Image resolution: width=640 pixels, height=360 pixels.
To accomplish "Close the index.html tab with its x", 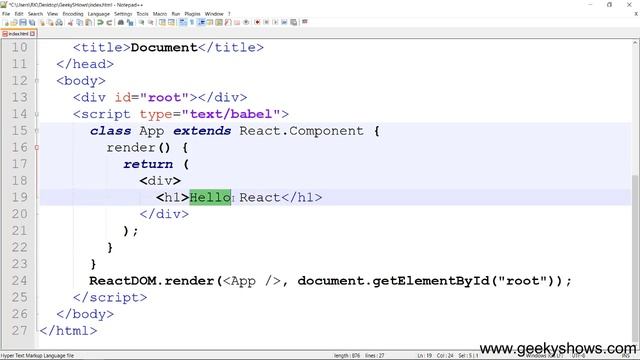I will point(33,34).
